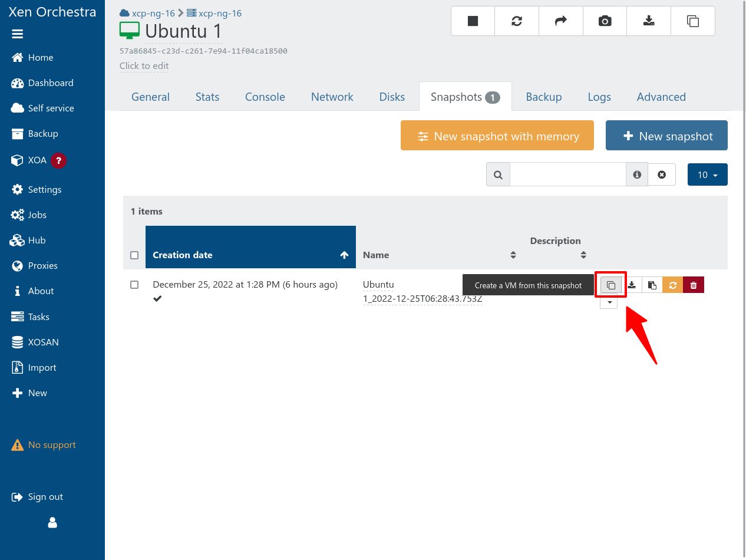Click the migrate VM arrow icon
Image resolution: width=746 pixels, height=560 pixels.
tap(561, 21)
